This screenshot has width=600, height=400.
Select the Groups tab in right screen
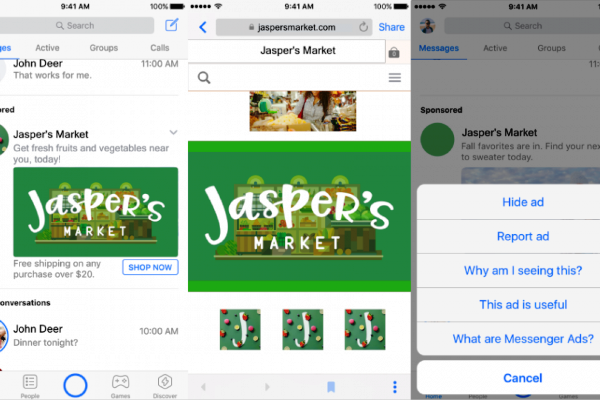[551, 48]
